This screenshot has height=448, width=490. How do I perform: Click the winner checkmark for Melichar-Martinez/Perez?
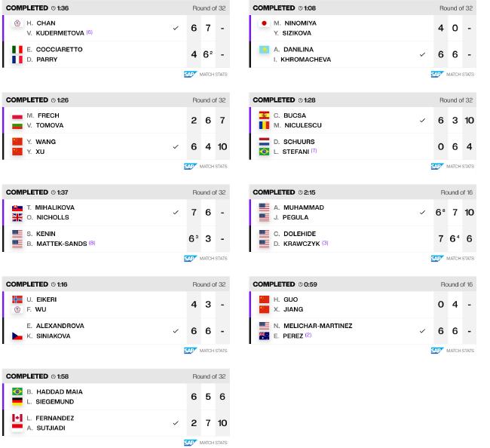(422, 331)
